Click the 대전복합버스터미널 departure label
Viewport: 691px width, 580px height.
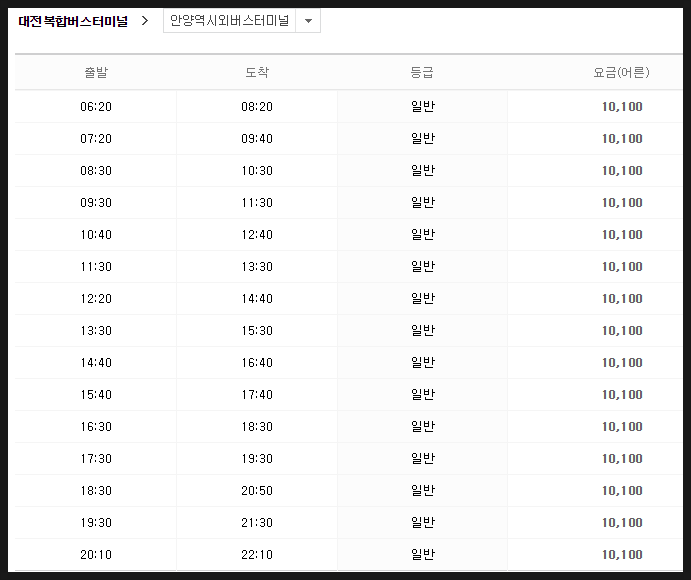[73, 21]
